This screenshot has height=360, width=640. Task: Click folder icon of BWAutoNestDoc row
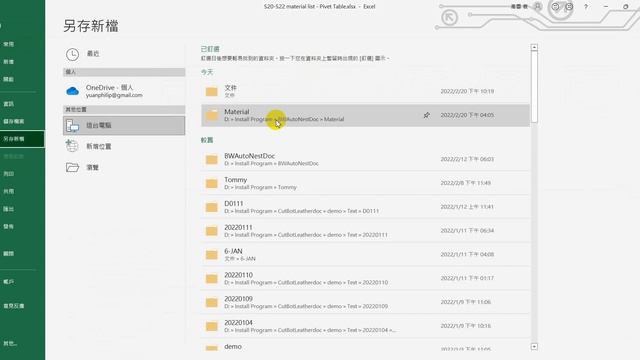[x=211, y=160]
